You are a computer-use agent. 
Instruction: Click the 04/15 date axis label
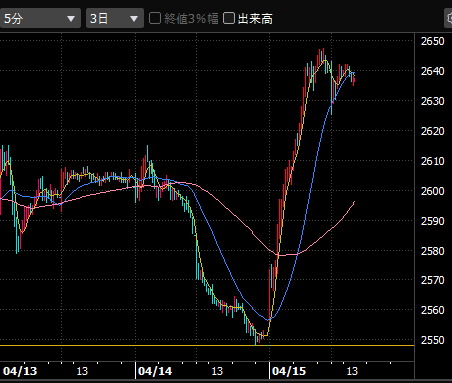pos(289,371)
